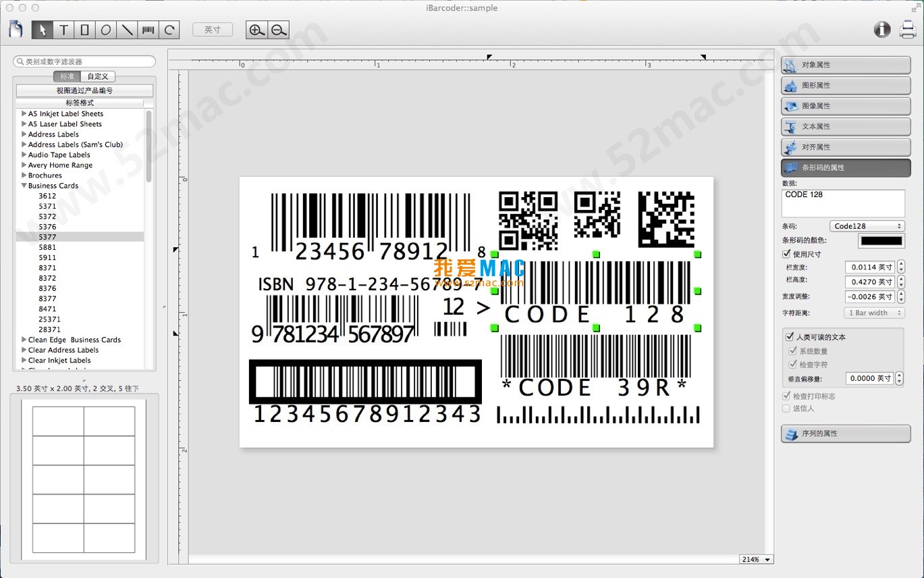Viewport: 924px width, 578px height.
Task: Show app info via the info icon
Action: (881, 29)
